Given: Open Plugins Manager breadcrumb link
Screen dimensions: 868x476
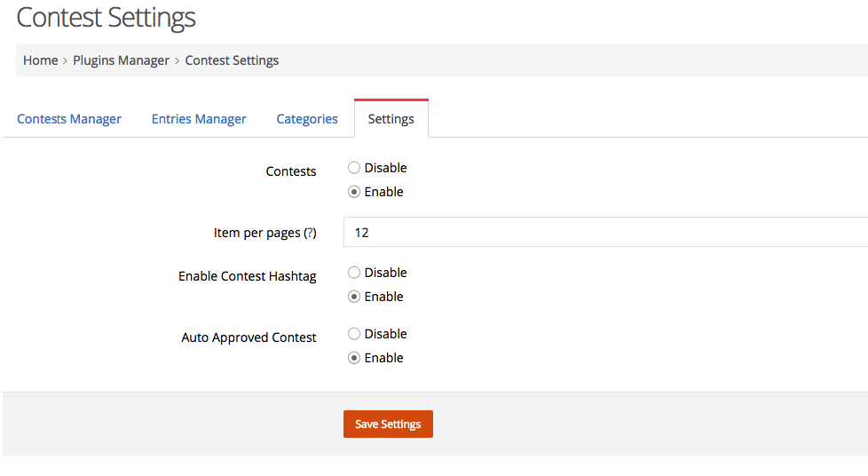Looking at the screenshot, I should click(122, 60).
